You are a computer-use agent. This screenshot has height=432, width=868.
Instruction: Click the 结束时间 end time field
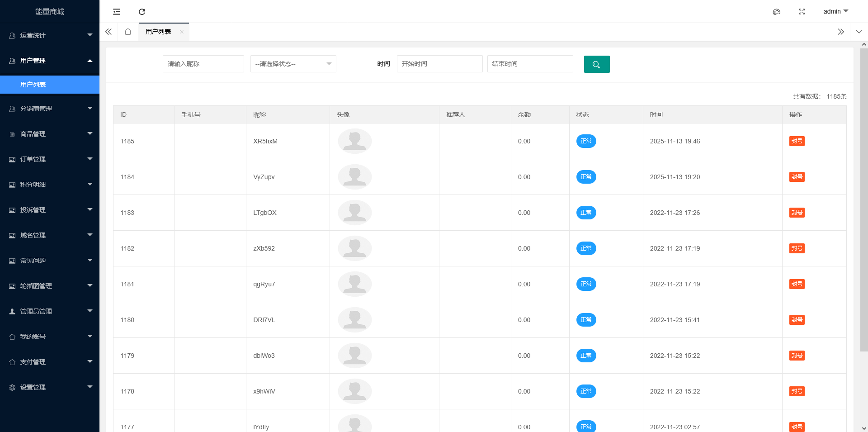pos(530,64)
